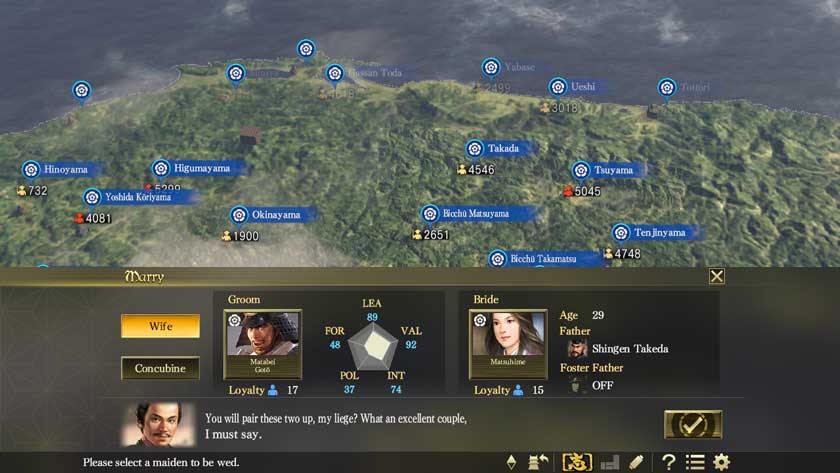Click the pencil edit icon in bottom toolbar
The height and width of the screenshot is (473, 840).
[x=637, y=462]
